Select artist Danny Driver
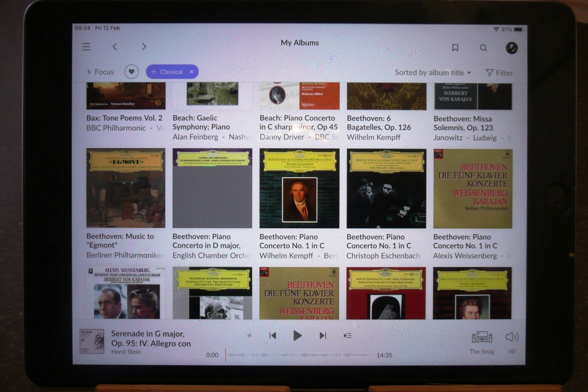The image size is (588, 392). coord(282,137)
